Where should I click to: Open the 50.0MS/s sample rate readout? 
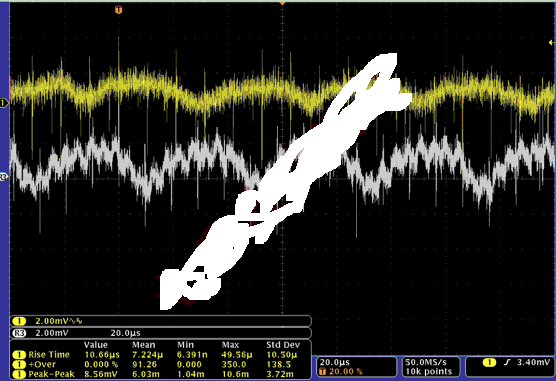pos(430,367)
